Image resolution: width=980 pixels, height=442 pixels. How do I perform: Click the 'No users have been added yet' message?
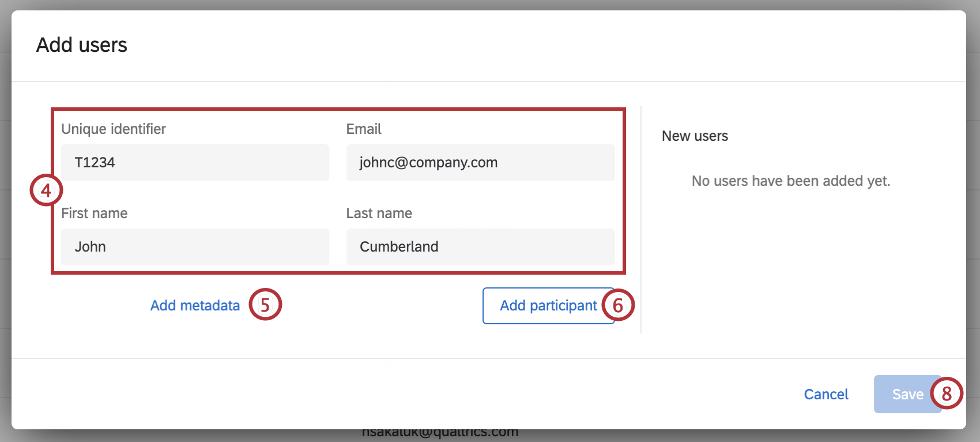coord(790,181)
